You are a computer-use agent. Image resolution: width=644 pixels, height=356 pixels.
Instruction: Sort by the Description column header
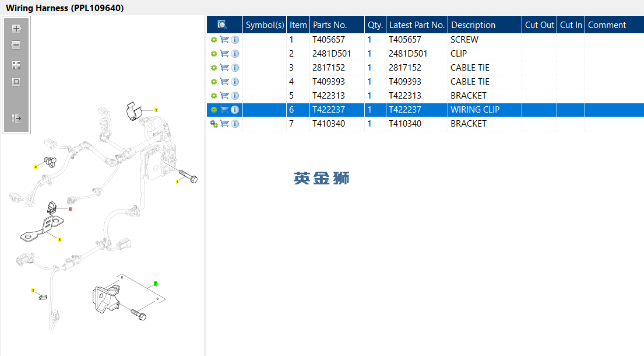pyautogui.click(x=485, y=25)
